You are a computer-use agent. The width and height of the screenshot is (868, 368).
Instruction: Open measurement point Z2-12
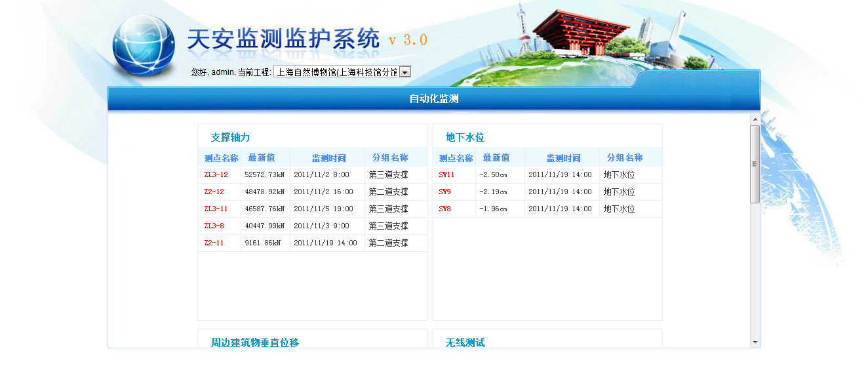214,192
